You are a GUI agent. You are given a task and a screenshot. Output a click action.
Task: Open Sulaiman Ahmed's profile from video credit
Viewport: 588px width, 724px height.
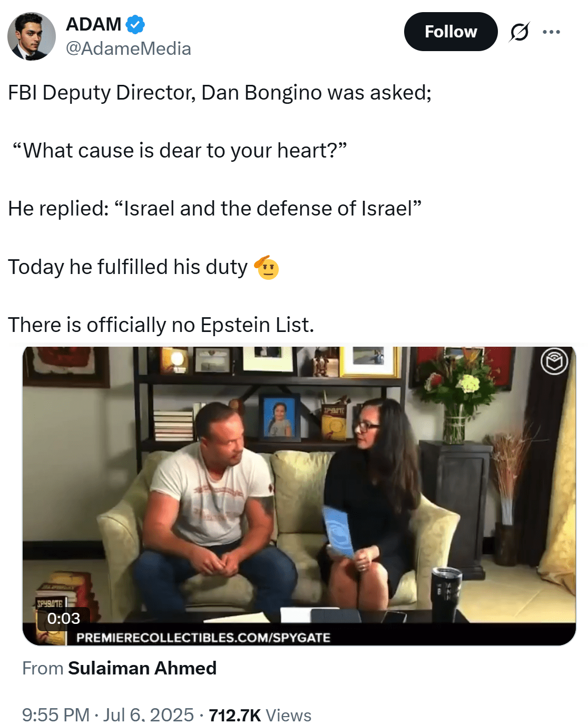[x=142, y=668]
